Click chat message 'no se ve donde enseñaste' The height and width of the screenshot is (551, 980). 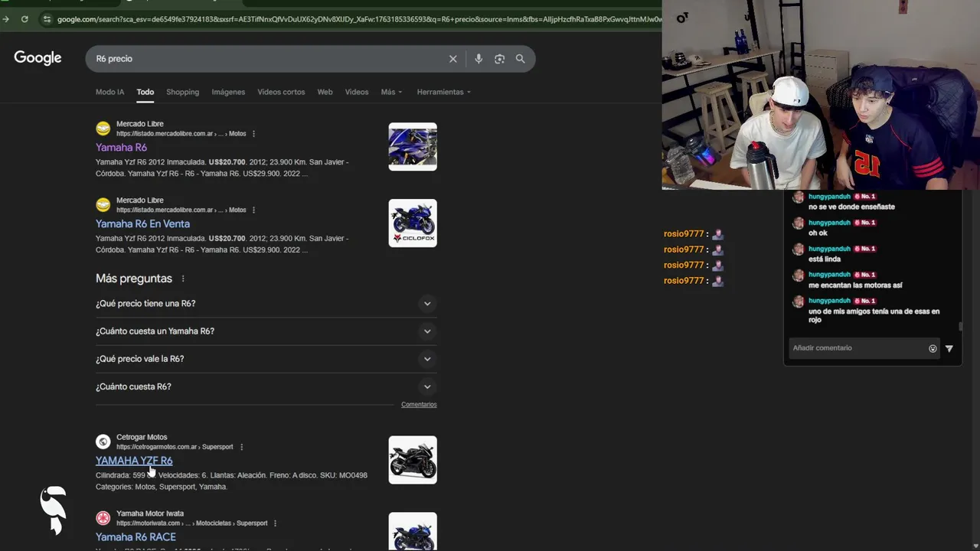tap(851, 207)
